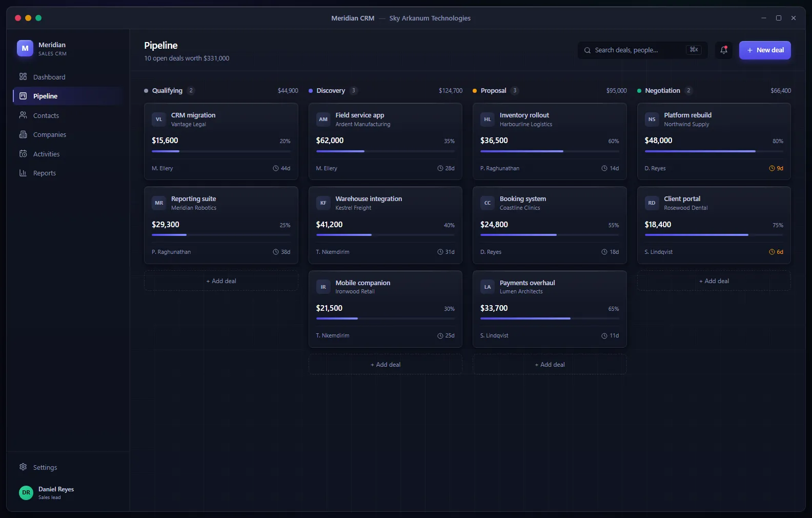Click the KF avatar on Warehouse integration
This screenshot has width=812, height=518.
coord(323,203)
